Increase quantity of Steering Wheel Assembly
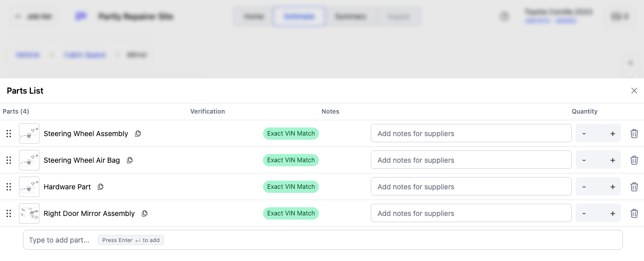The height and width of the screenshot is (261, 644). pos(612,134)
